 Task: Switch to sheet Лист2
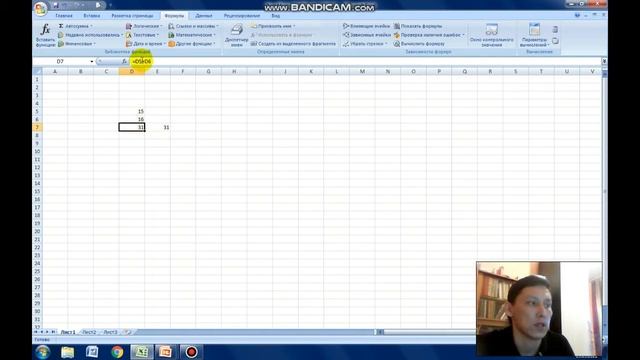[x=89, y=332]
